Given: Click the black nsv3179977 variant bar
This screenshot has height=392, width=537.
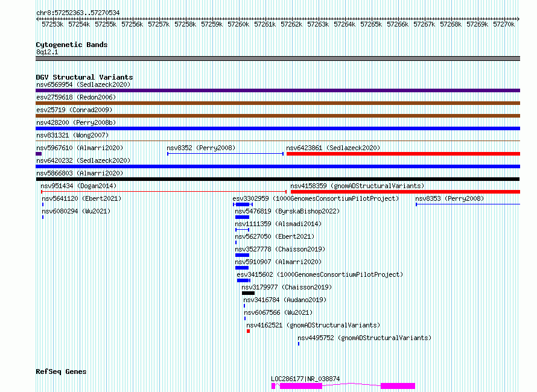Looking at the screenshot, I should tap(249, 294).
